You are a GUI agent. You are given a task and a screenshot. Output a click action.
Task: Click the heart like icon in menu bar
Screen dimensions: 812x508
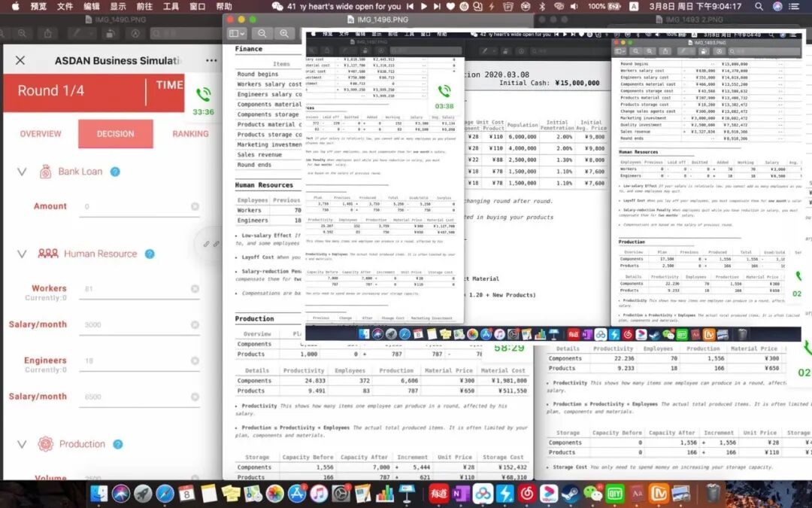450,6
